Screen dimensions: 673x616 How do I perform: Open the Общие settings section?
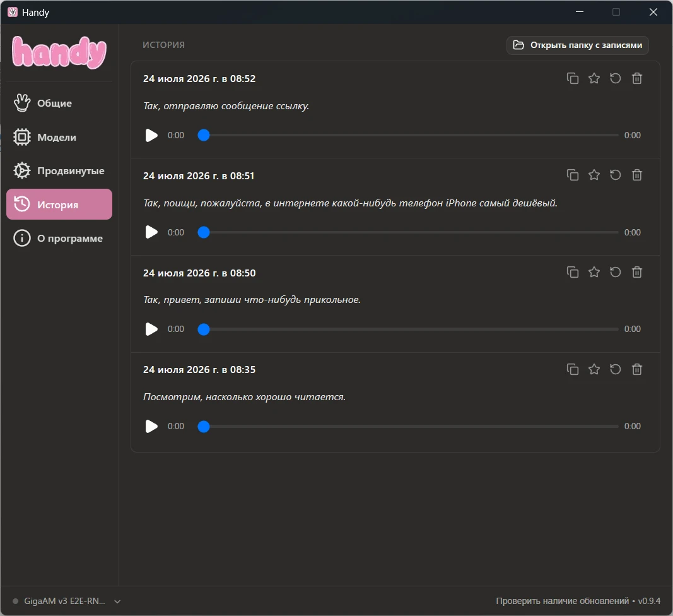[x=59, y=103]
